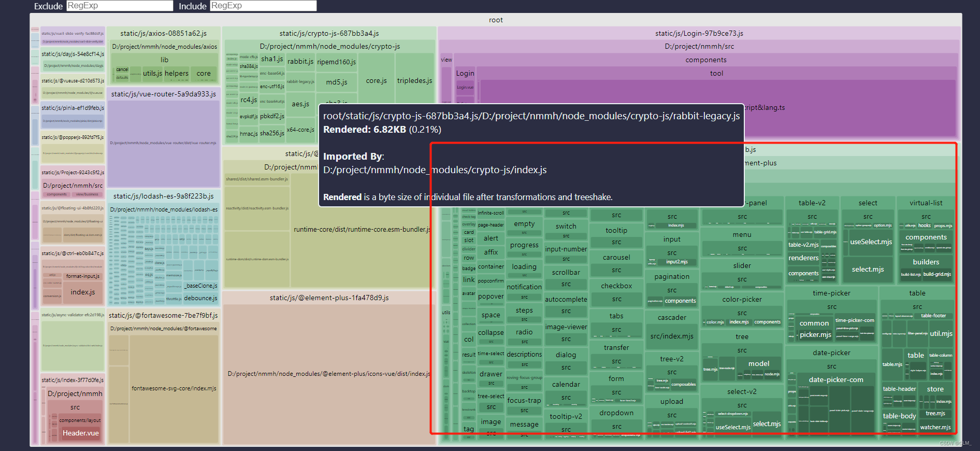Select the _baseClone.js block in lodash-es

click(x=201, y=286)
